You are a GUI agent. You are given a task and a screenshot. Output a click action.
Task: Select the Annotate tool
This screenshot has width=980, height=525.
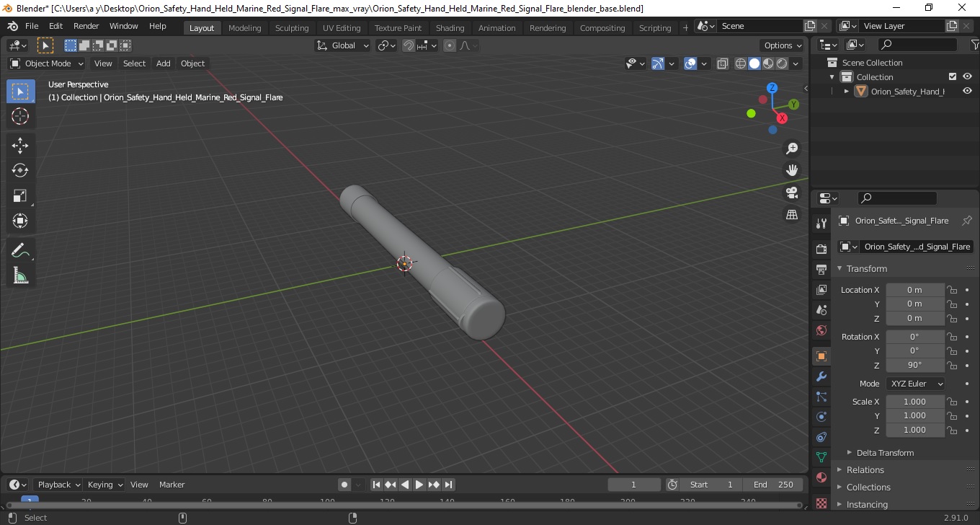tap(20, 250)
